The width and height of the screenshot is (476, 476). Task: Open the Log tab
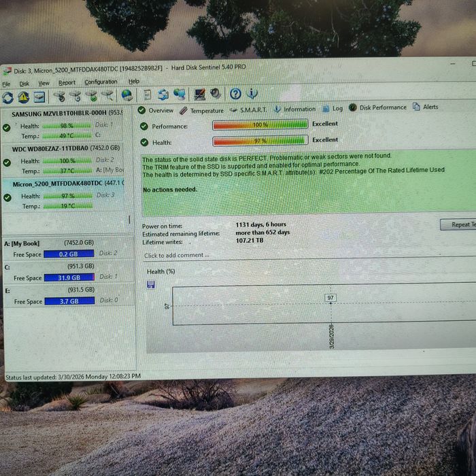pyautogui.click(x=333, y=108)
